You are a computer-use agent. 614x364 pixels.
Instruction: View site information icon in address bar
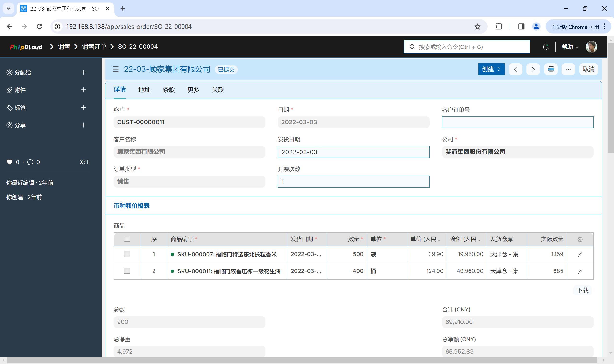(x=57, y=26)
